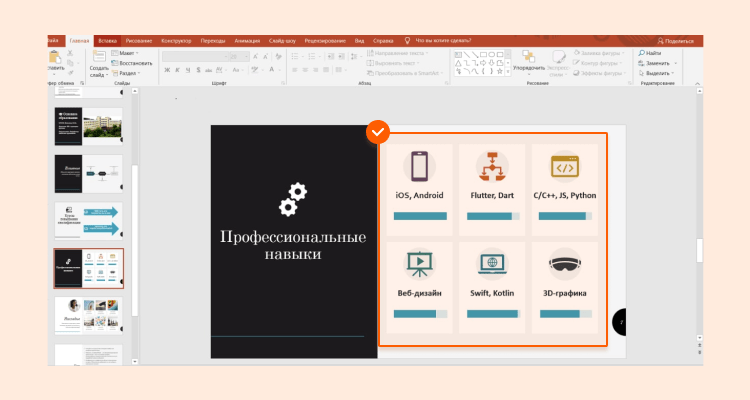750x400 pixels.
Task: Toggle underline Ч formatting in the ribbon
Action: 190,70
